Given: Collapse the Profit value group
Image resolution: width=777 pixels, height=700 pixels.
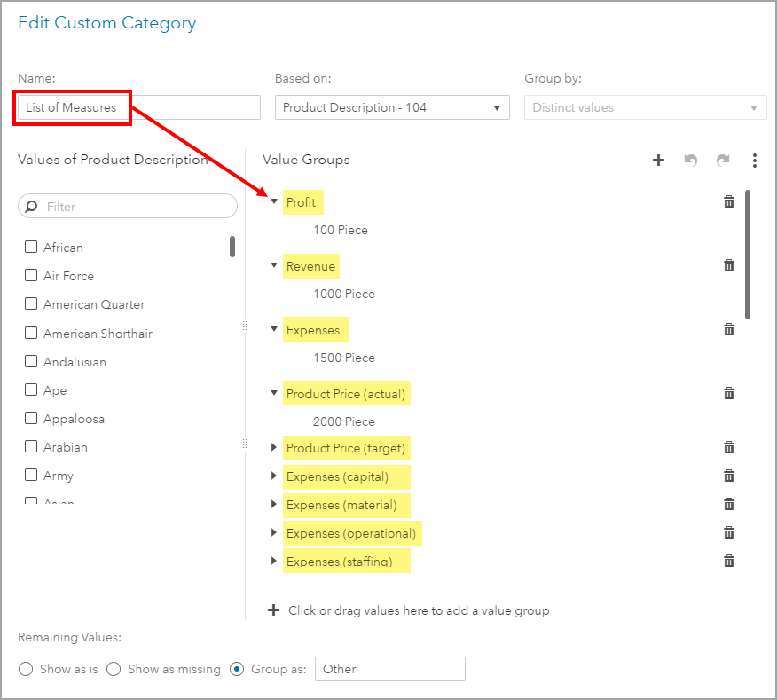Looking at the screenshot, I should tap(274, 201).
